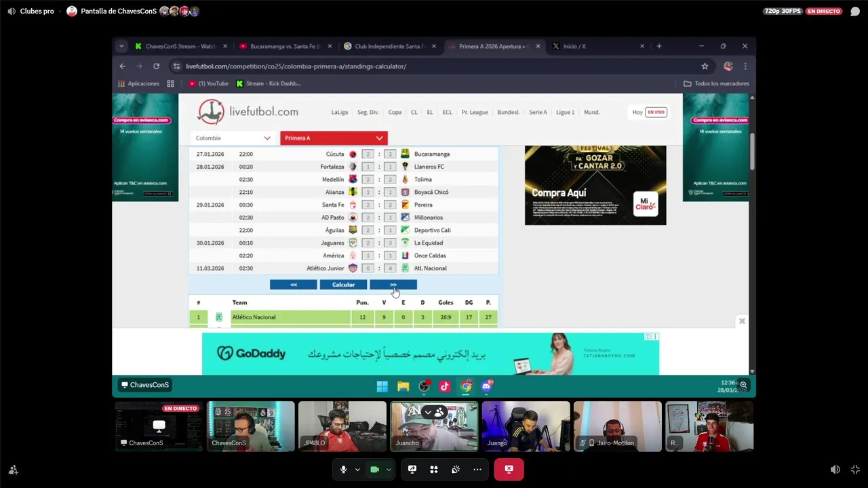Click the livefutbol.com site logo
This screenshot has width=868, height=488.
[248, 112]
